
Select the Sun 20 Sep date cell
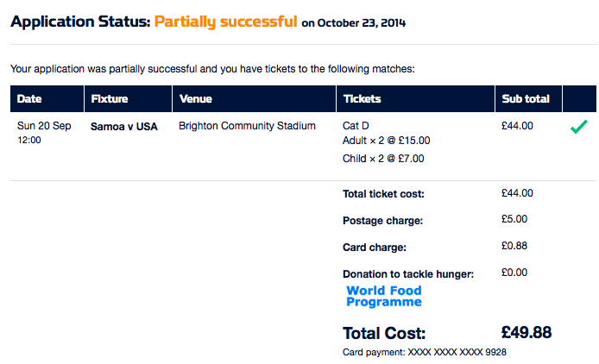(x=44, y=126)
